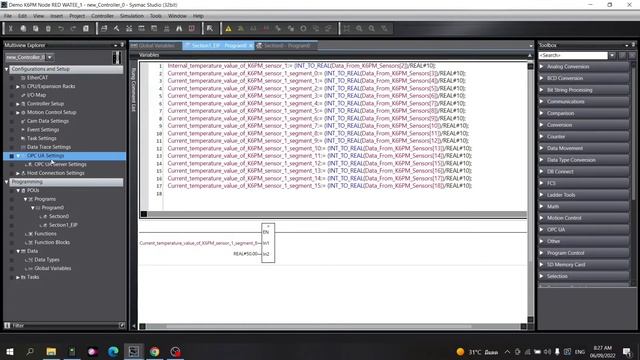The width and height of the screenshot is (640, 360).
Task: Expand CPU/Expansion Racks node
Action: (18, 87)
